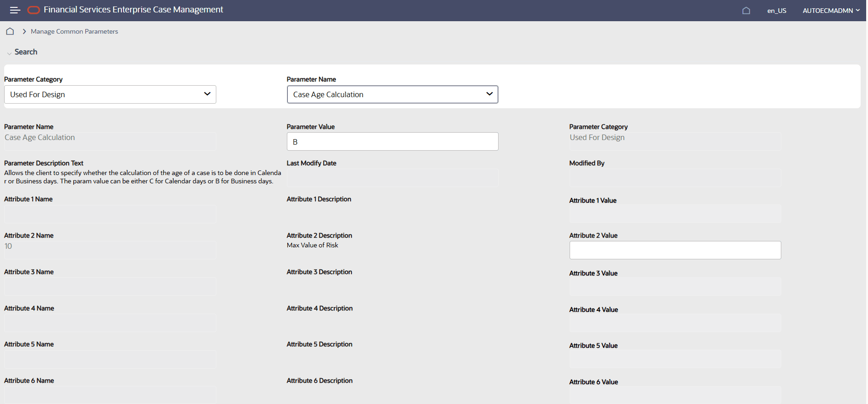Click the Financial Services Enterprise Case Management title

point(133,10)
